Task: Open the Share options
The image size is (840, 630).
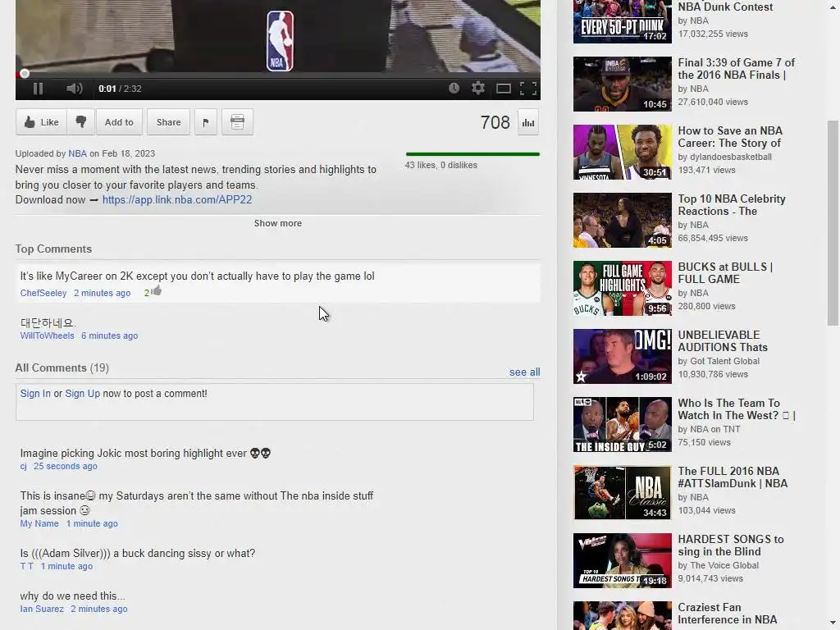Action: click(168, 122)
